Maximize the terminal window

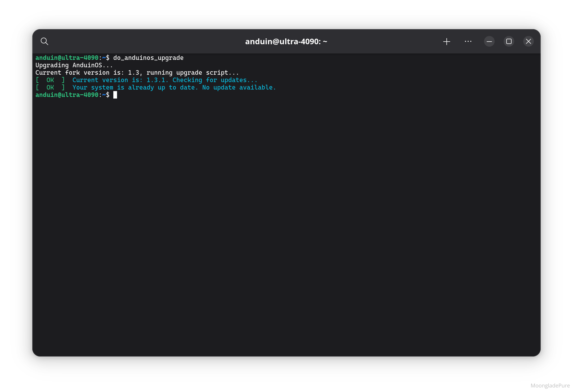pyautogui.click(x=509, y=42)
